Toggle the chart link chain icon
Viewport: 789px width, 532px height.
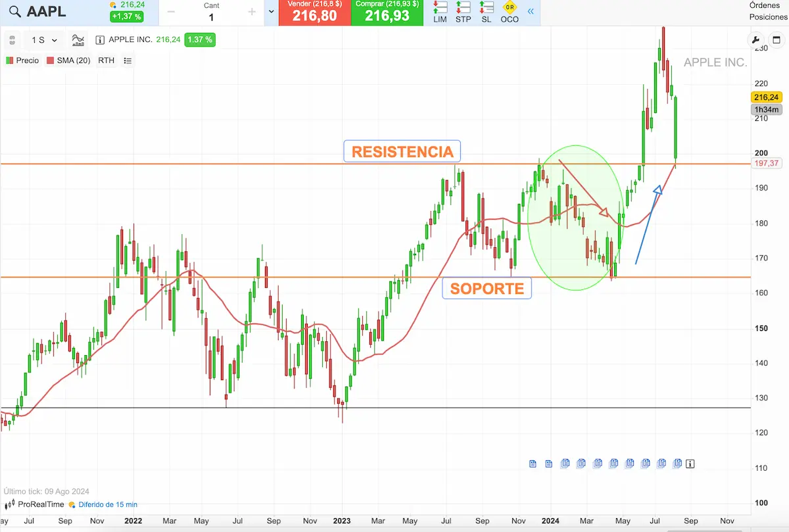pyautogui.click(x=12, y=40)
